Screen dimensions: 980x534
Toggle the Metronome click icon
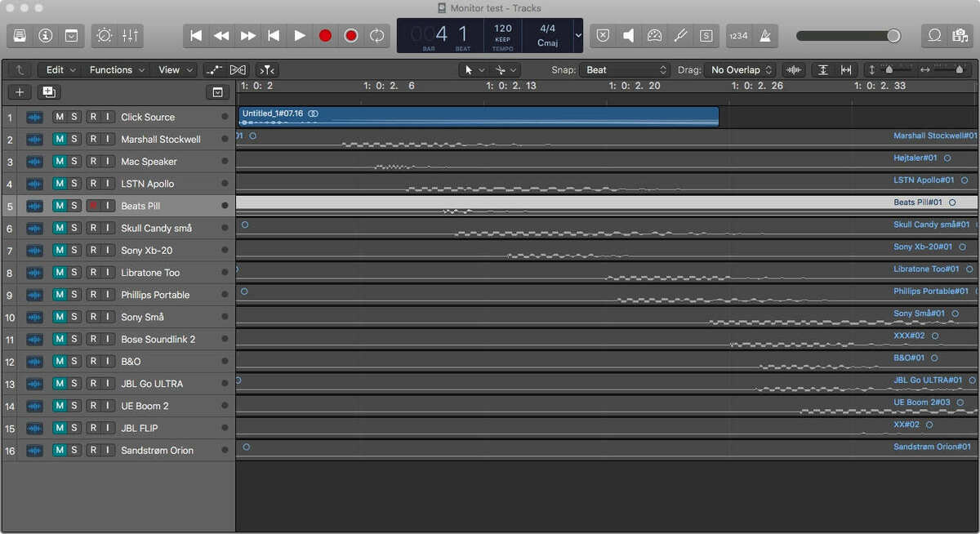click(x=765, y=36)
